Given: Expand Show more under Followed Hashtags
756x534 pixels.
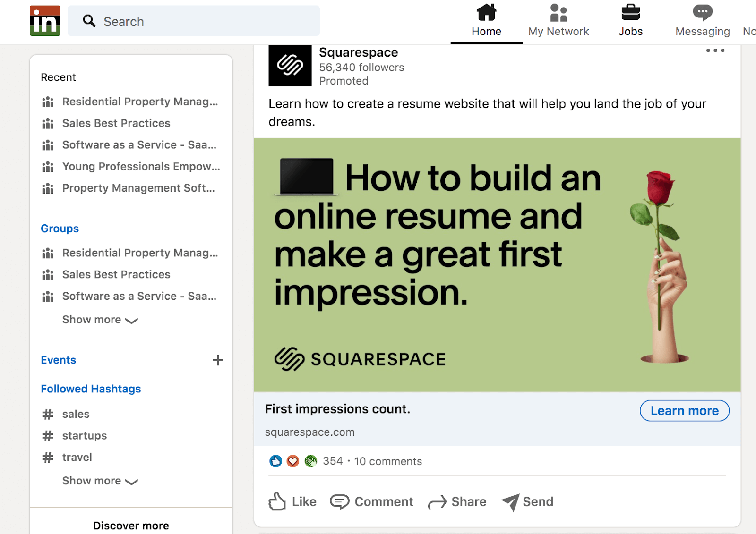Looking at the screenshot, I should coord(100,481).
